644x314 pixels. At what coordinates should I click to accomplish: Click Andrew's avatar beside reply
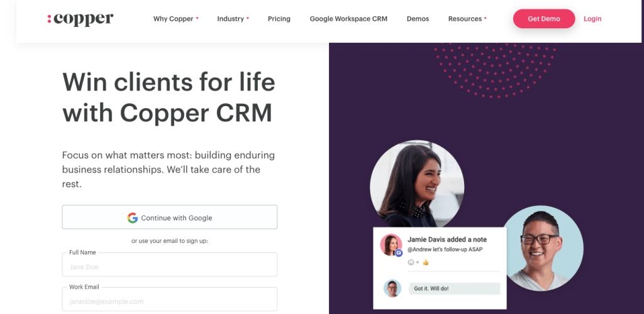(x=392, y=288)
